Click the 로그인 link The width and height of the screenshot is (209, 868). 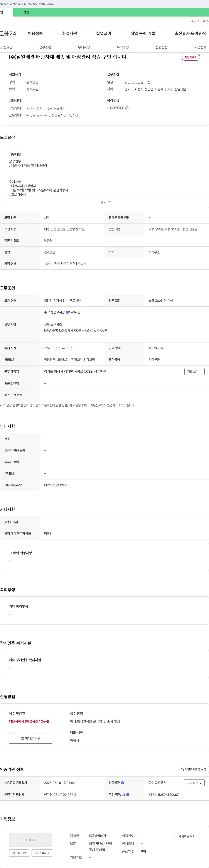[195, 21]
